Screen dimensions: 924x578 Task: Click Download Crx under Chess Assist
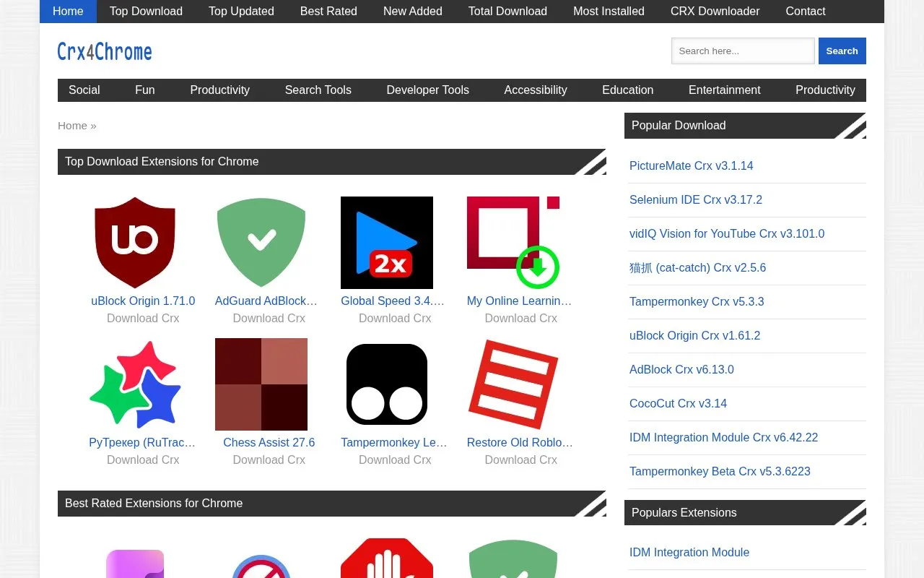(269, 460)
